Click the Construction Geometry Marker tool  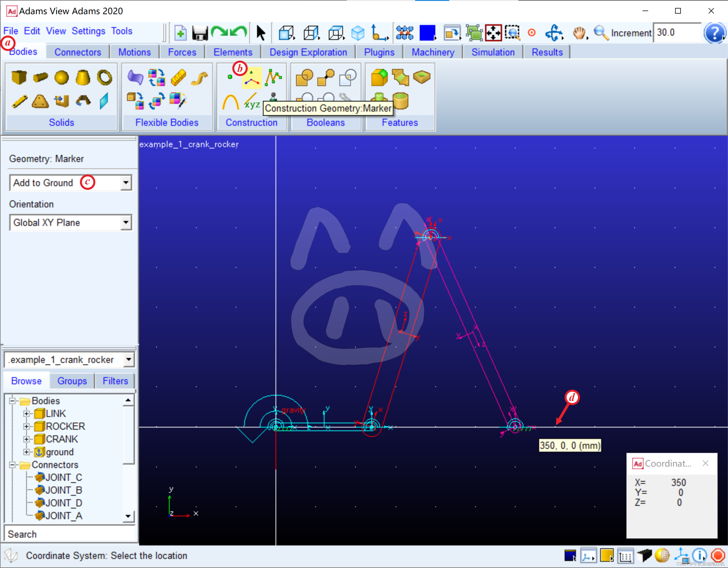[x=252, y=78]
